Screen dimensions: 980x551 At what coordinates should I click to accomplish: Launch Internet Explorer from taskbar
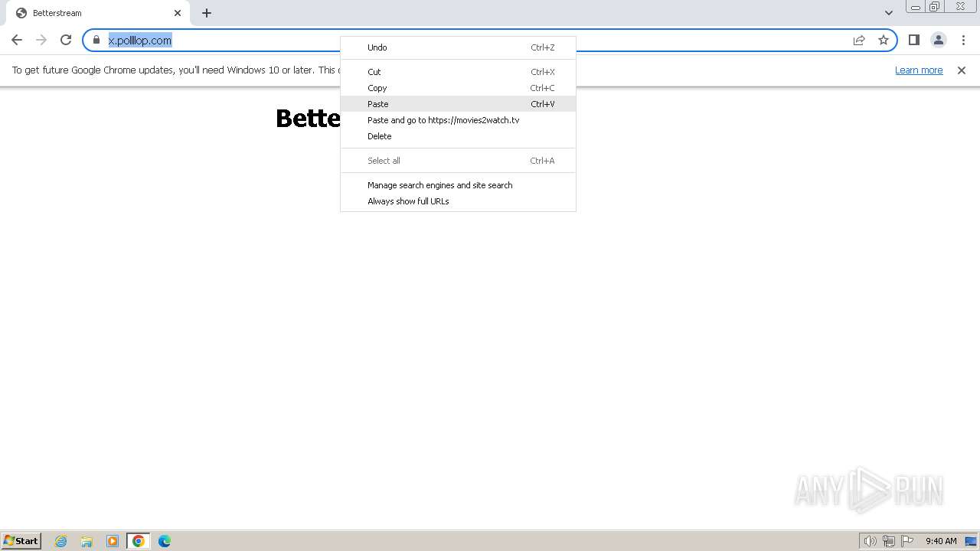point(61,541)
